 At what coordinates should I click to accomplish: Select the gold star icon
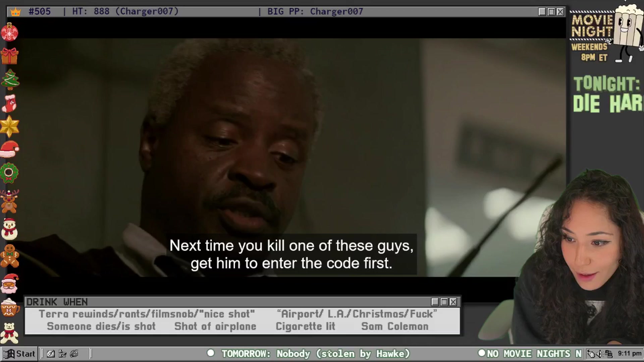coord(9,126)
